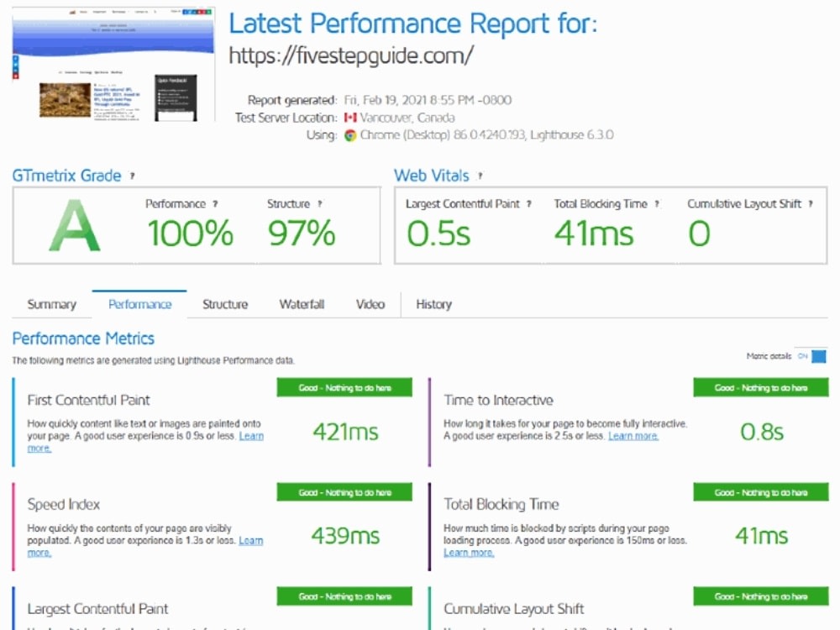Open the Performance score help icon

point(215,204)
